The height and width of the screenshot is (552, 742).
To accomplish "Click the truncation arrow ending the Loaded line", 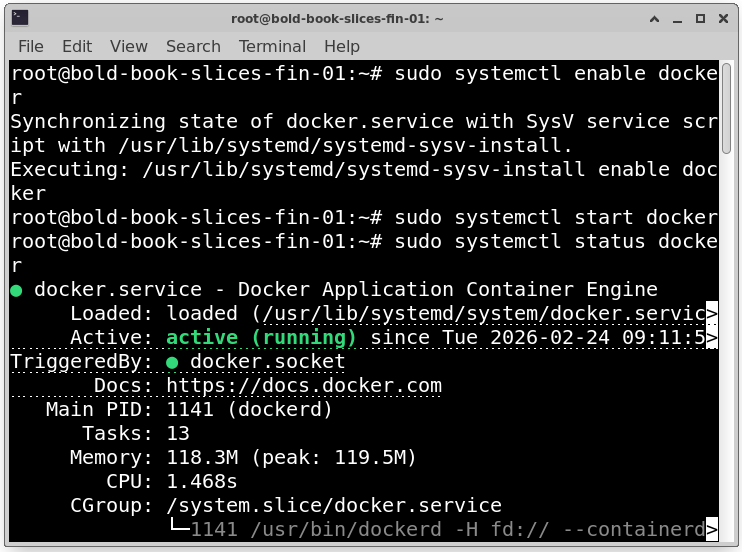I will pos(712,314).
